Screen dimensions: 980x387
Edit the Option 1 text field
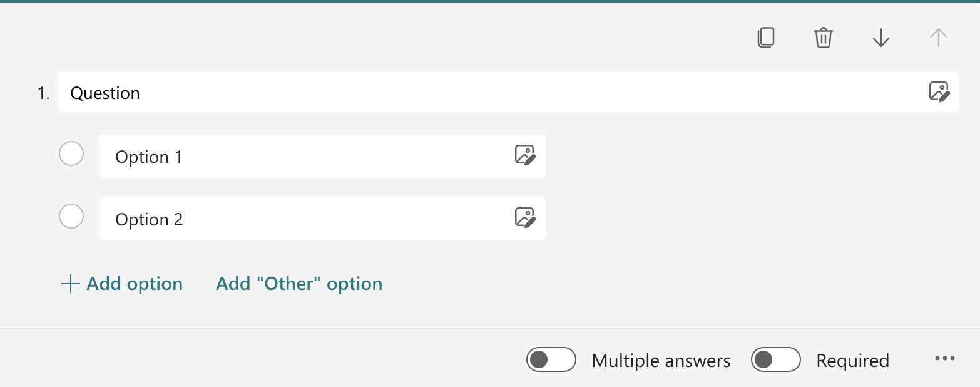click(x=300, y=157)
